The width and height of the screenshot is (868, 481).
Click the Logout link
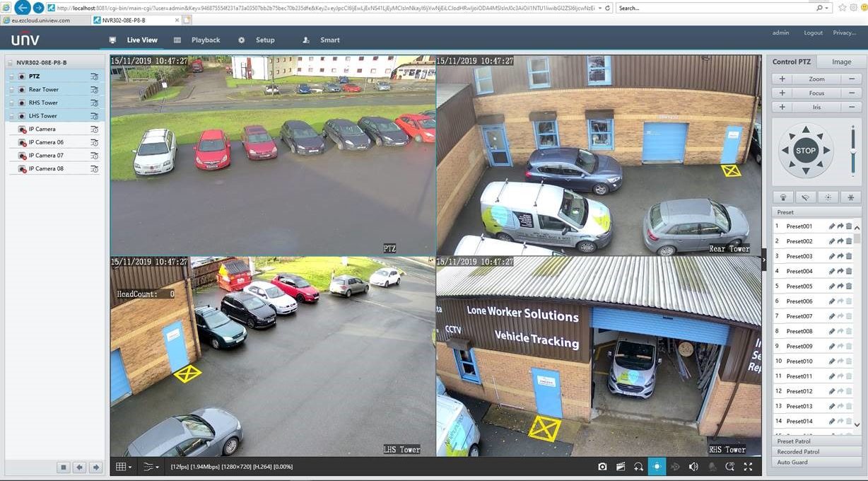pos(813,33)
